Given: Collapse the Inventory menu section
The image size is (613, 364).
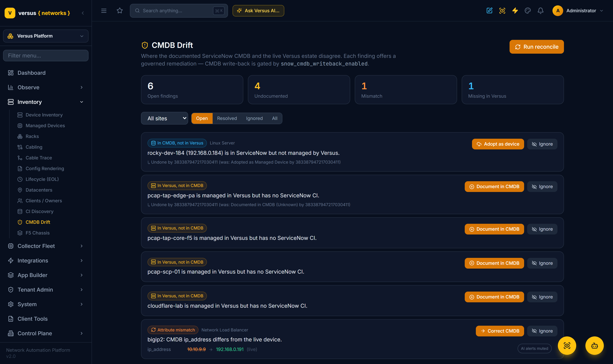Looking at the screenshot, I should point(46,102).
